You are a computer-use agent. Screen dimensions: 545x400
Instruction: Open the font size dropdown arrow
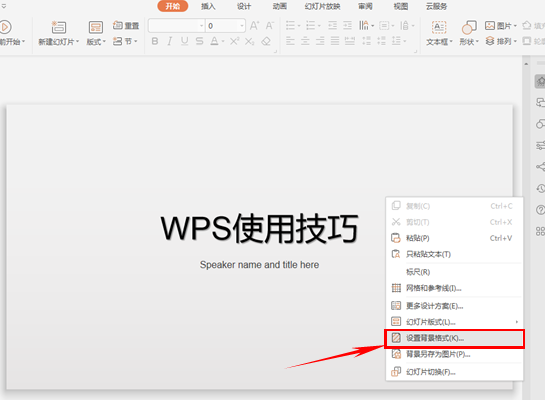point(242,26)
